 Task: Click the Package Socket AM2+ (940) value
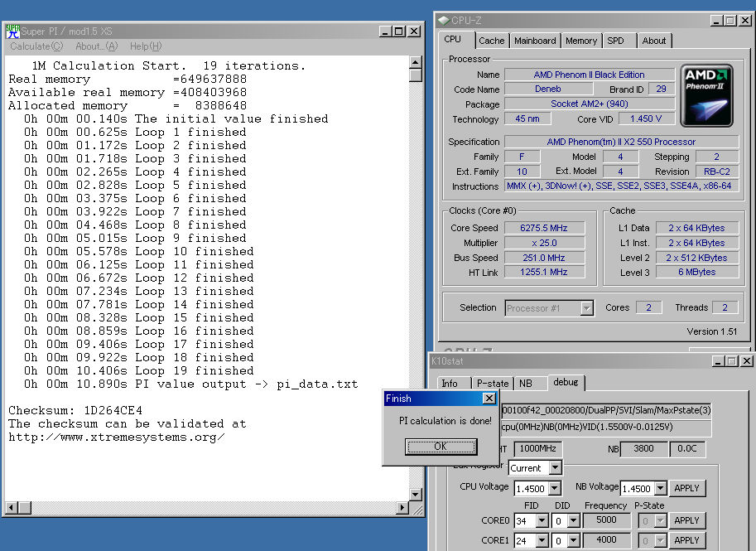(590, 104)
